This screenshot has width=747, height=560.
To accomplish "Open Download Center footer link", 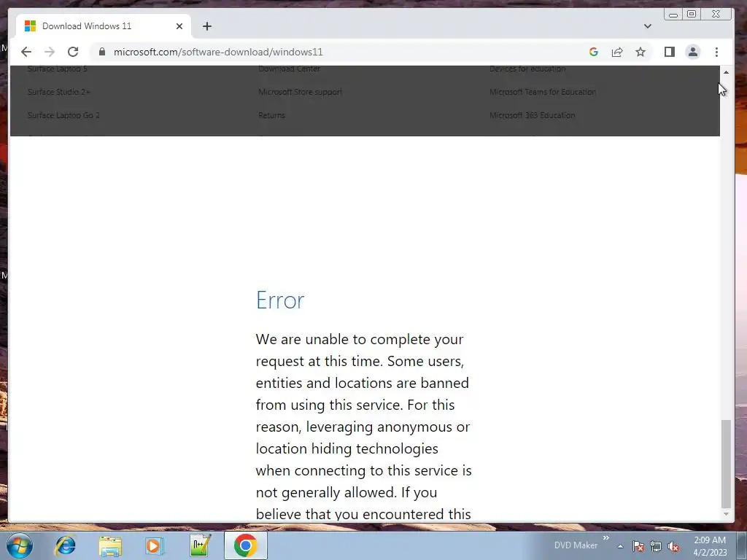I will [x=289, y=69].
